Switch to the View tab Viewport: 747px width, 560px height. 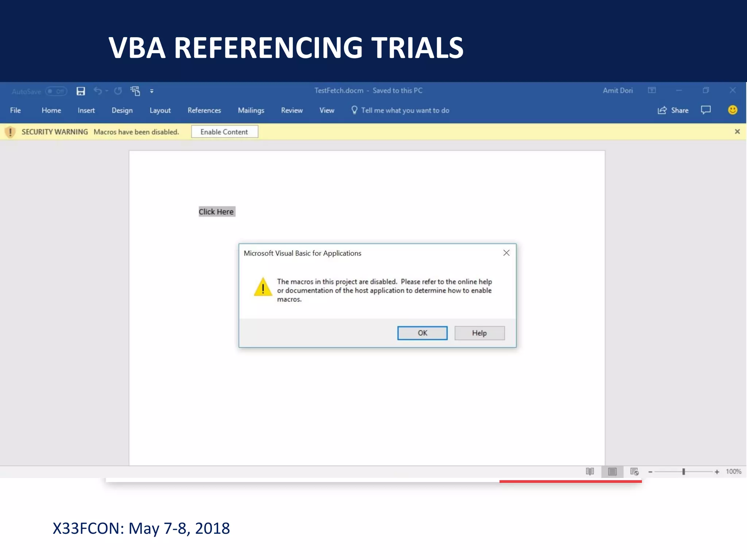coord(327,110)
